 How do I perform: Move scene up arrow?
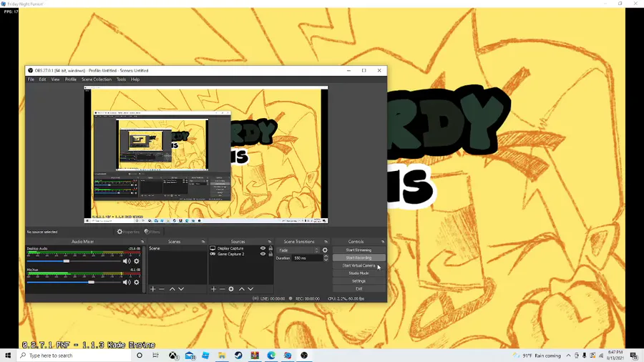[x=172, y=289]
